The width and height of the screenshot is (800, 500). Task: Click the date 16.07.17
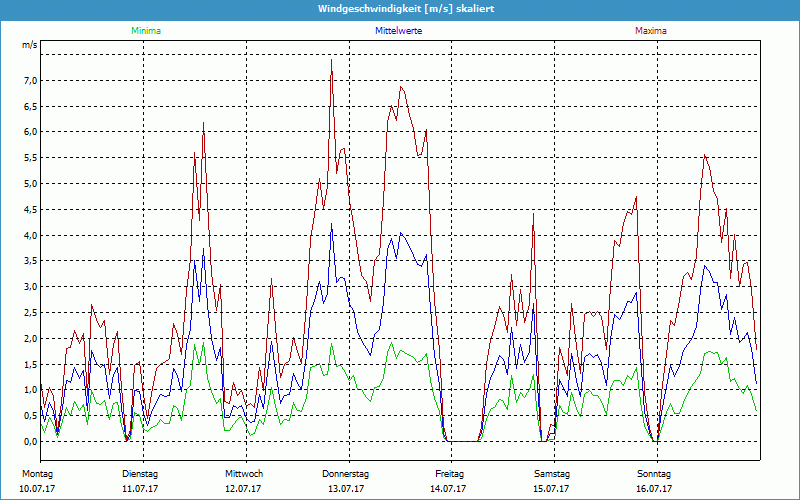coord(654,489)
